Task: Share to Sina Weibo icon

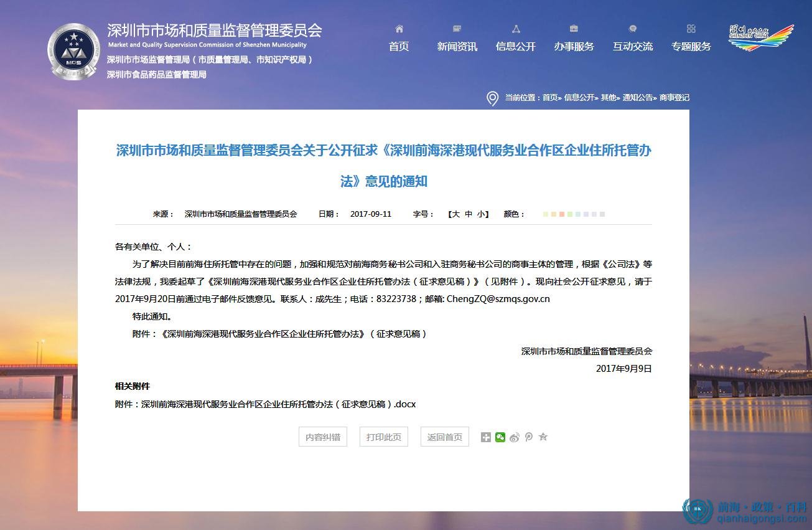Action: (514, 437)
